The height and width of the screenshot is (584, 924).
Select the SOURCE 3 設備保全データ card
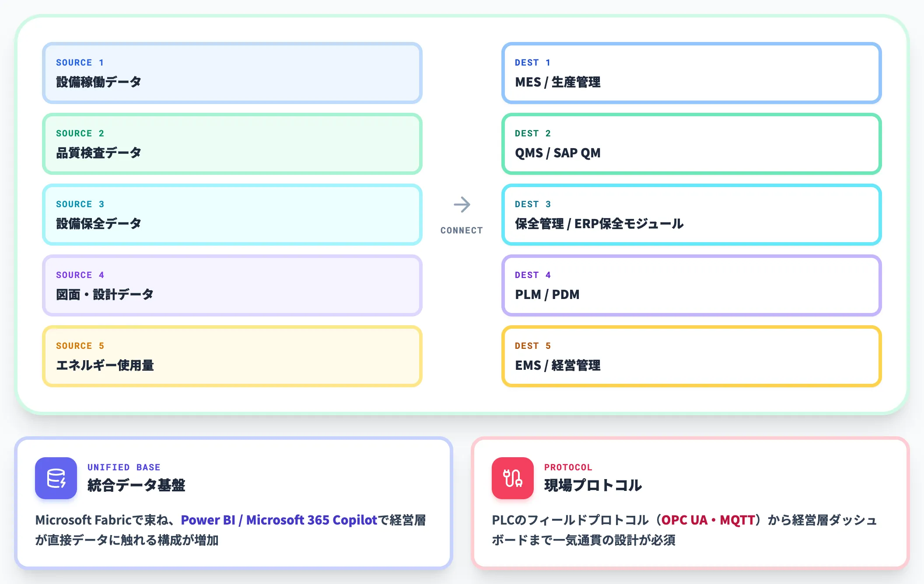click(x=232, y=215)
